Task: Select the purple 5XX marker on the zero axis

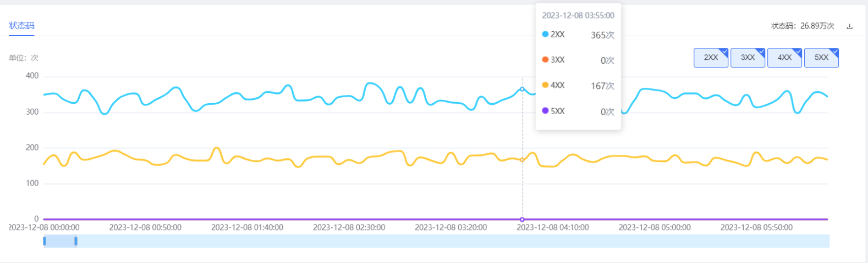Action: point(522,220)
